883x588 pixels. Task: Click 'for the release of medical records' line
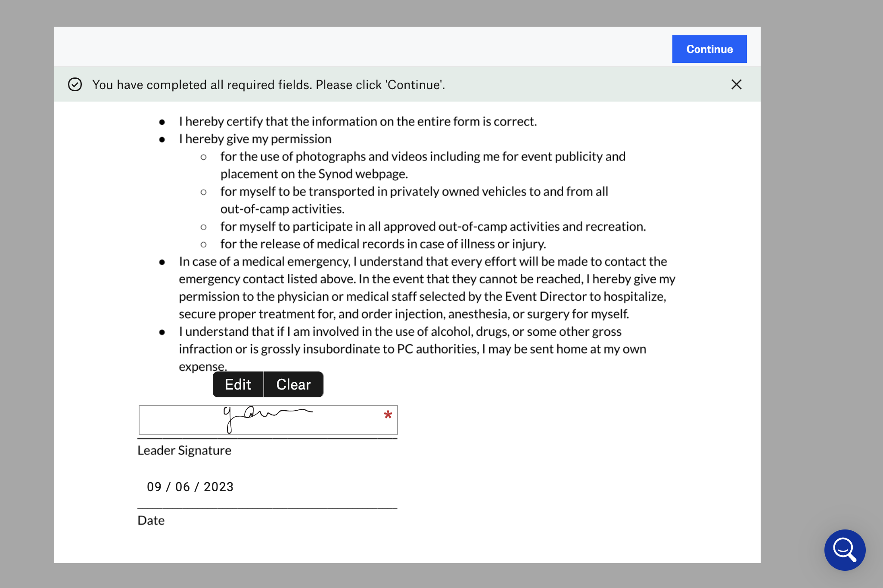[383, 244]
